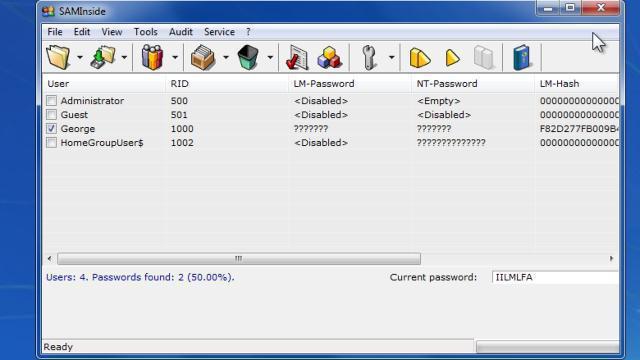Sort by the RID column header

coord(227,84)
